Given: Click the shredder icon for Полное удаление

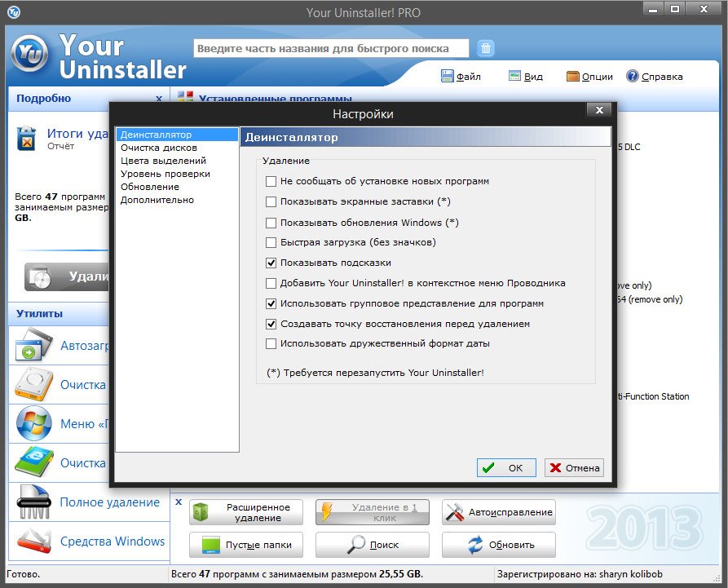Looking at the screenshot, I should (33, 502).
